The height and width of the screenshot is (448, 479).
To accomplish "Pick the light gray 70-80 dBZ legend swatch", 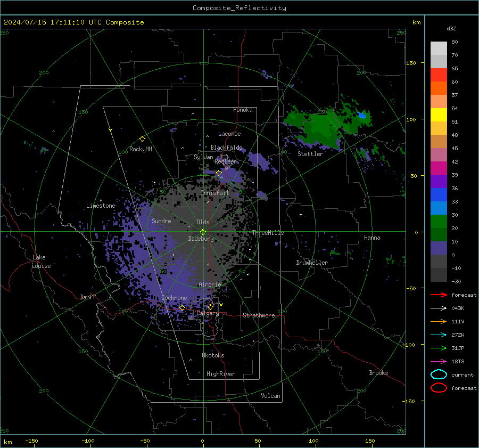I will [x=439, y=48].
